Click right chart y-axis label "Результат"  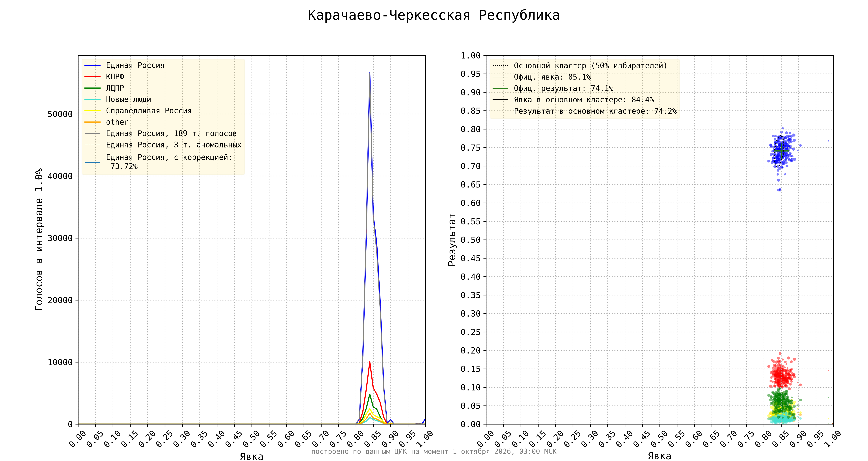(x=452, y=240)
